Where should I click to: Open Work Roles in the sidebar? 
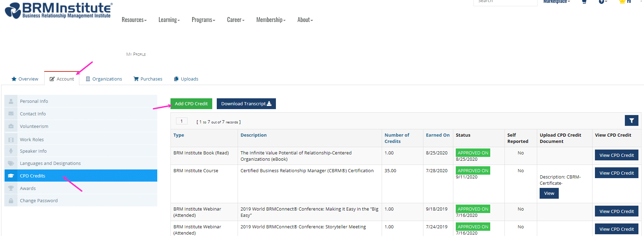click(81, 139)
